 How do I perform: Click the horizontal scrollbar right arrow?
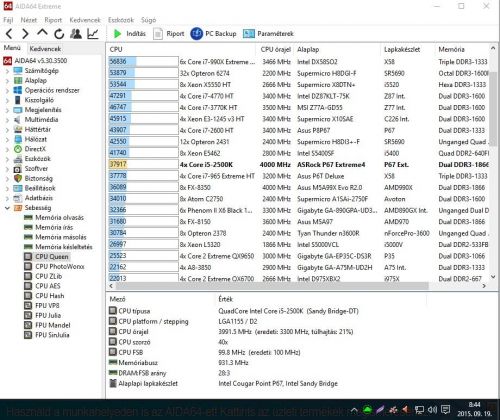coord(484,286)
